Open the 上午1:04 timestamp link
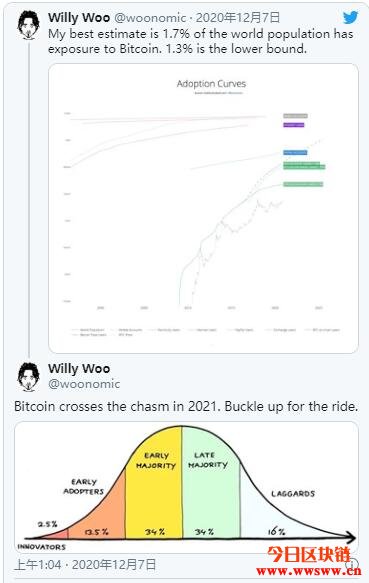 click(x=85, y=565)
